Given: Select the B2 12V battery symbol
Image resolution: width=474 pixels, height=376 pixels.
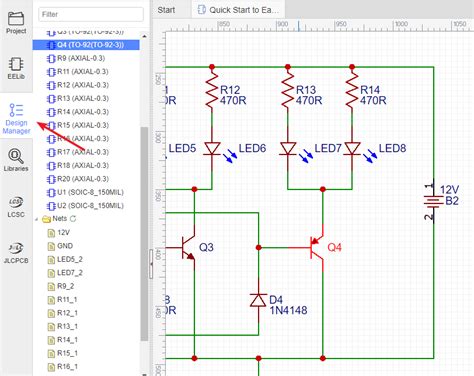Looking at the screenshot, I should pos(433,201).
